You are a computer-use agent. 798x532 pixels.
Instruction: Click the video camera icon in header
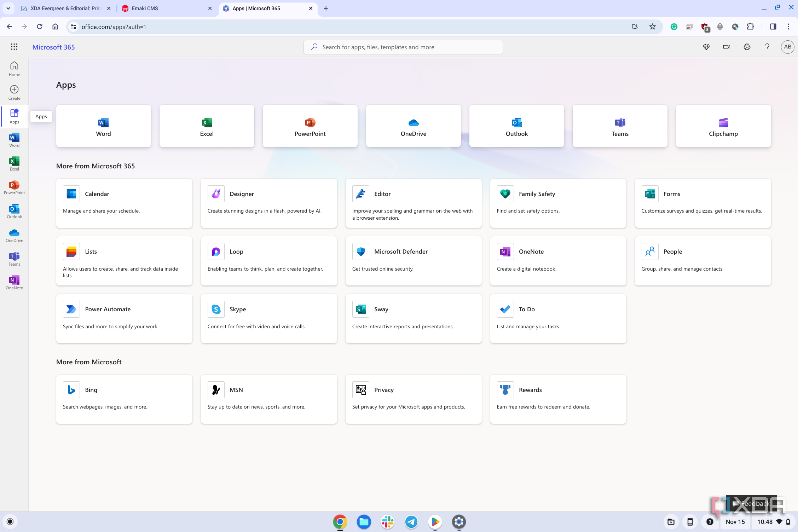coord(727,47)
